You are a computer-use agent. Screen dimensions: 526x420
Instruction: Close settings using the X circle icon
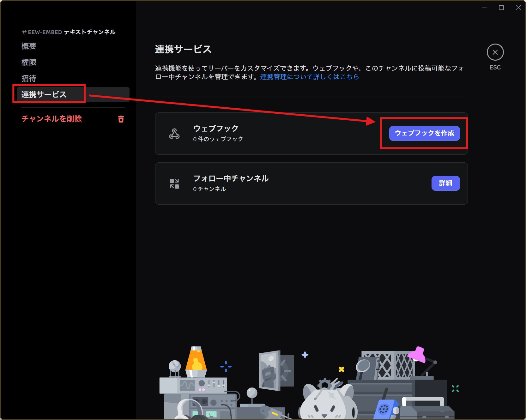click(x=495, y=52)
